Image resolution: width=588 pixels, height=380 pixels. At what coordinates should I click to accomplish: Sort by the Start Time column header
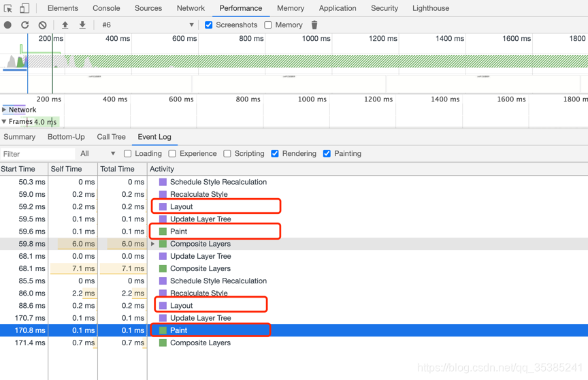point(24,169)
